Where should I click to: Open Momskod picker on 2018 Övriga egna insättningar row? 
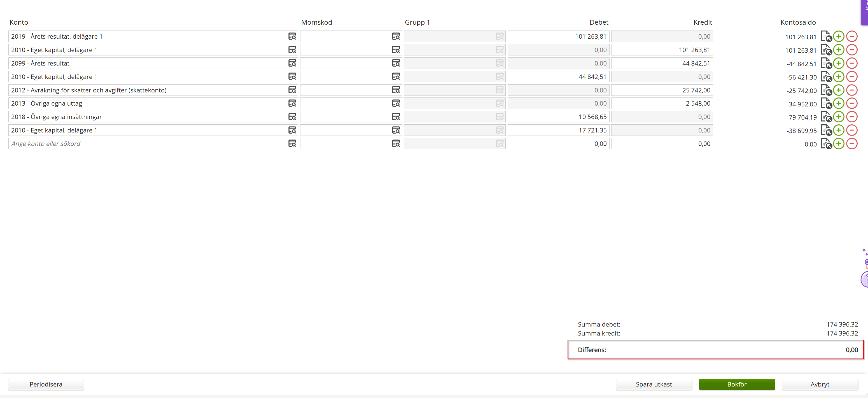[x=396, y=117]
